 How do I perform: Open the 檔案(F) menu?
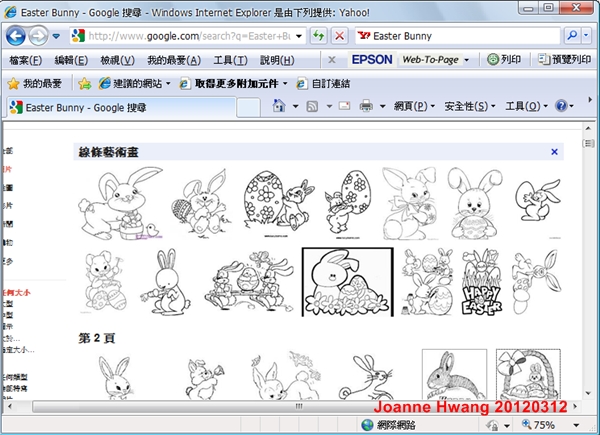tap(25, 60)
